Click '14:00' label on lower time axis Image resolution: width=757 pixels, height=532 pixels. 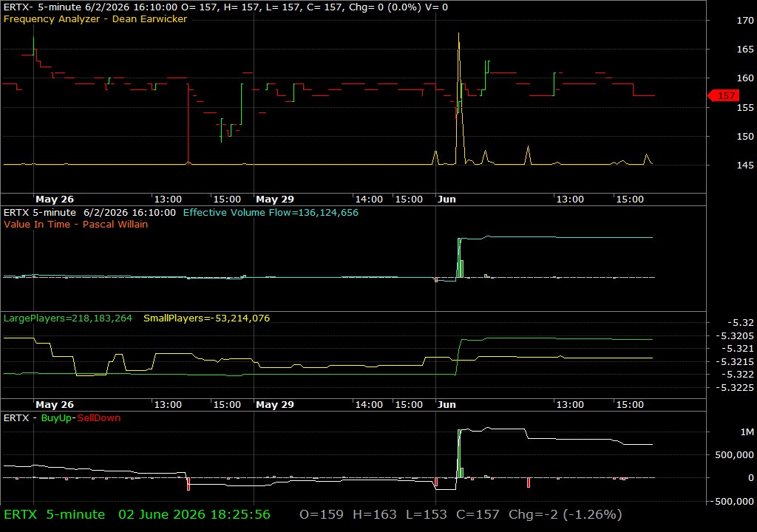[369, 405]
